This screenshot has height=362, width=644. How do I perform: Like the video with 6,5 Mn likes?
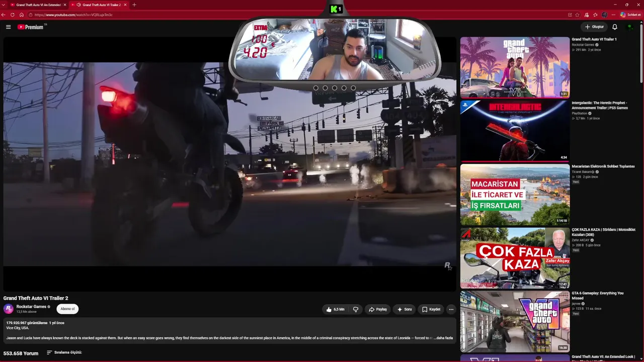[335, 310]
